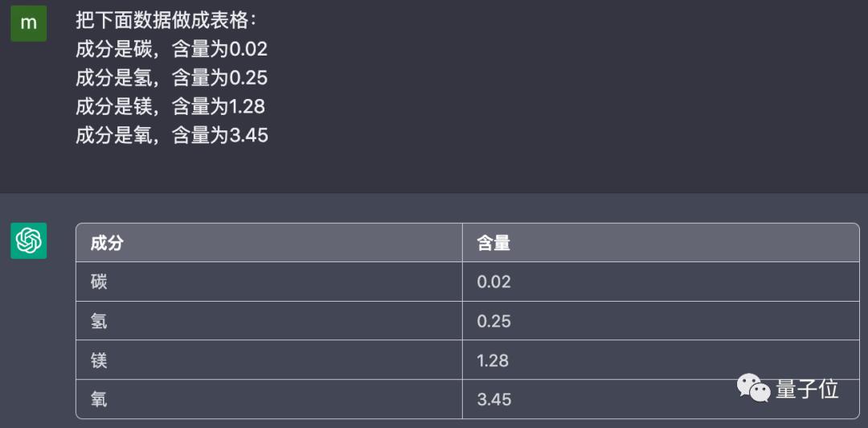The width and height of the screenshot is (868, 428).
Task: Click the 碳 cell in the table
Action: [99, 282]
